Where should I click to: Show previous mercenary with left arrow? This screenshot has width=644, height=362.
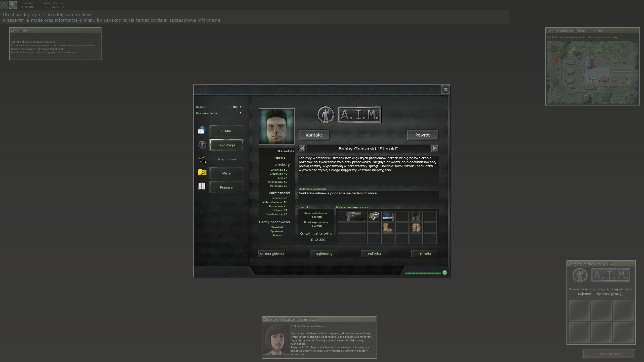(x=302, y=149)
